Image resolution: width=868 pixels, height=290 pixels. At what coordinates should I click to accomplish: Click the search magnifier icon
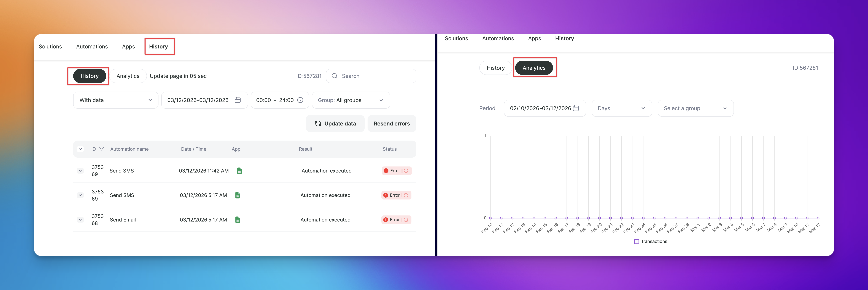point(334,76)
